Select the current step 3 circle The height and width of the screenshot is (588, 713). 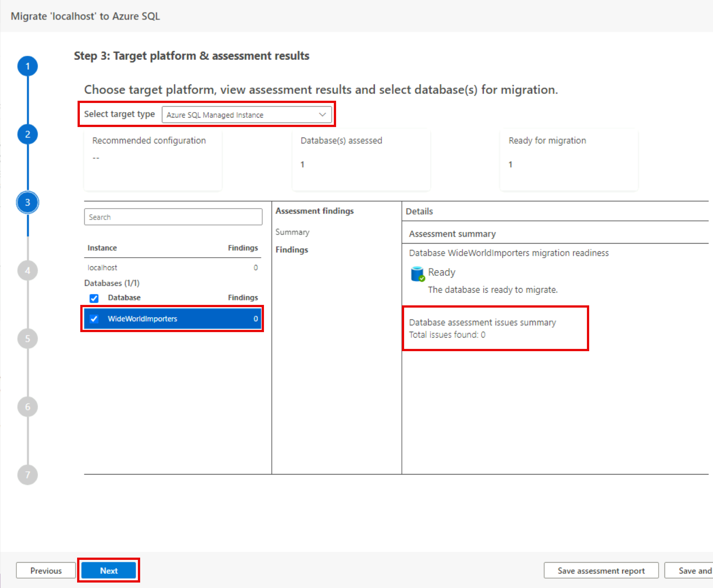point(28,203)
